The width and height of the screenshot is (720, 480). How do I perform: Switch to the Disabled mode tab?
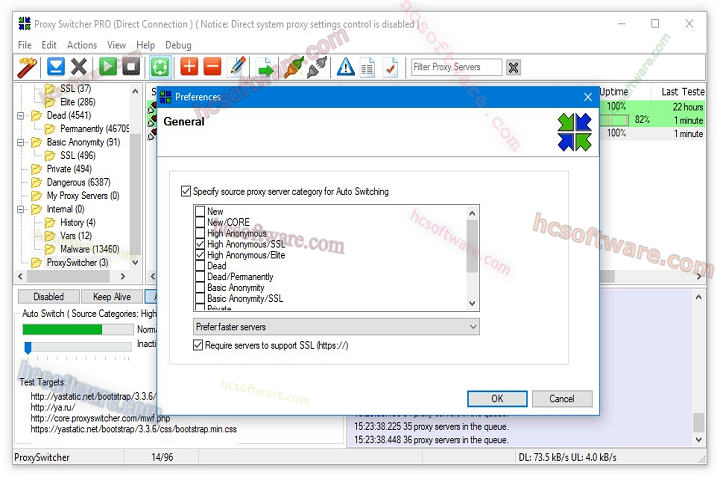49,297
